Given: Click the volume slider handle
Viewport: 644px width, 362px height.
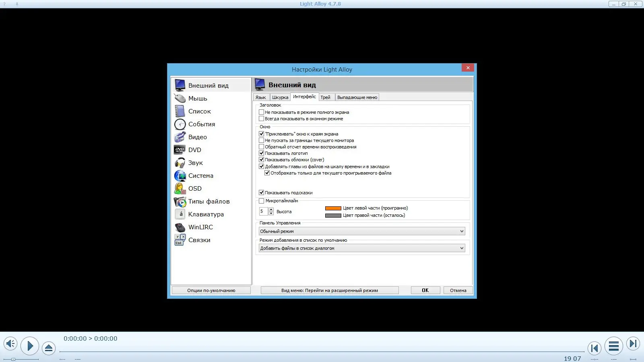Looking at the screenshot, I should tap(13, 359).
